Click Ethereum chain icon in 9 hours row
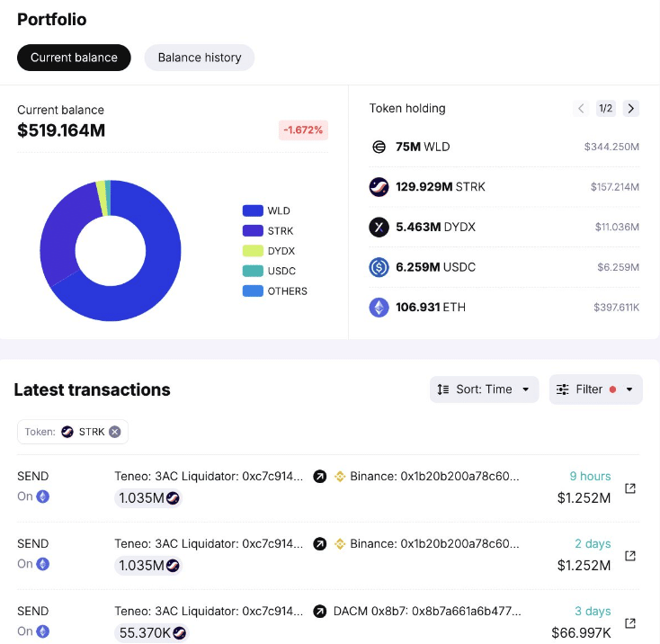660x644 pixels. pos(42,496)
